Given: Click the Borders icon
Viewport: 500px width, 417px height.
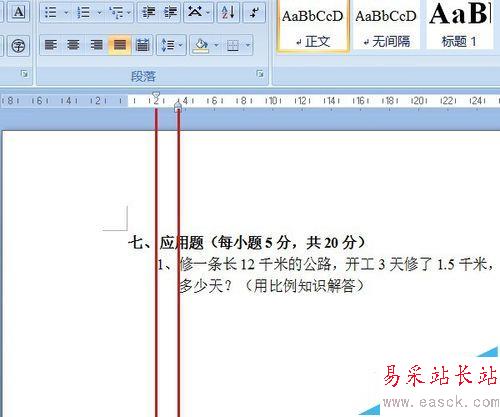Looking at the screenshot, I should click(233, 45).
